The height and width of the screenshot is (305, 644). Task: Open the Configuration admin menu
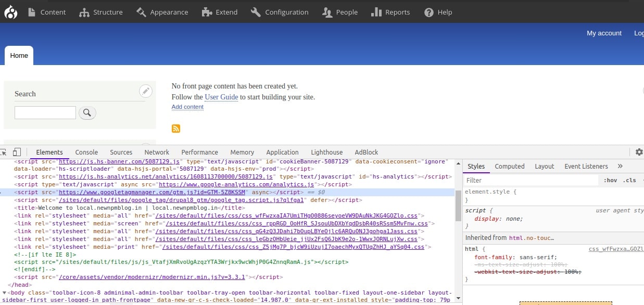tap(280, 12)
